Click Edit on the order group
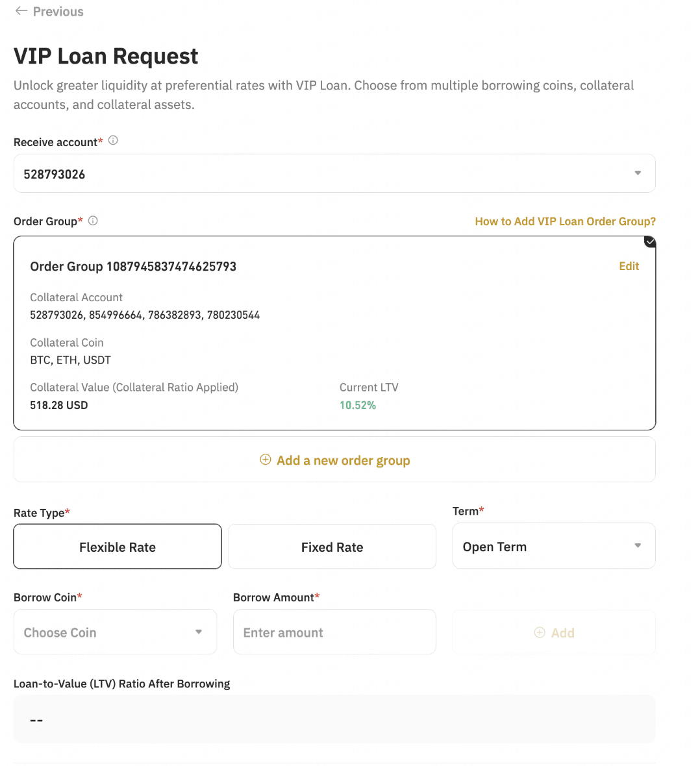Viewport: 700px width, 766px height. (x=629, y=266)
